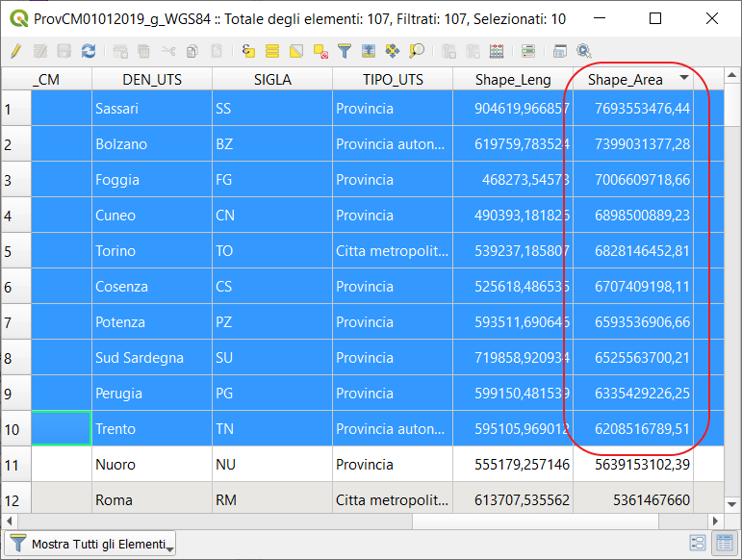Zoom map to selected rows

coord(417,51)
